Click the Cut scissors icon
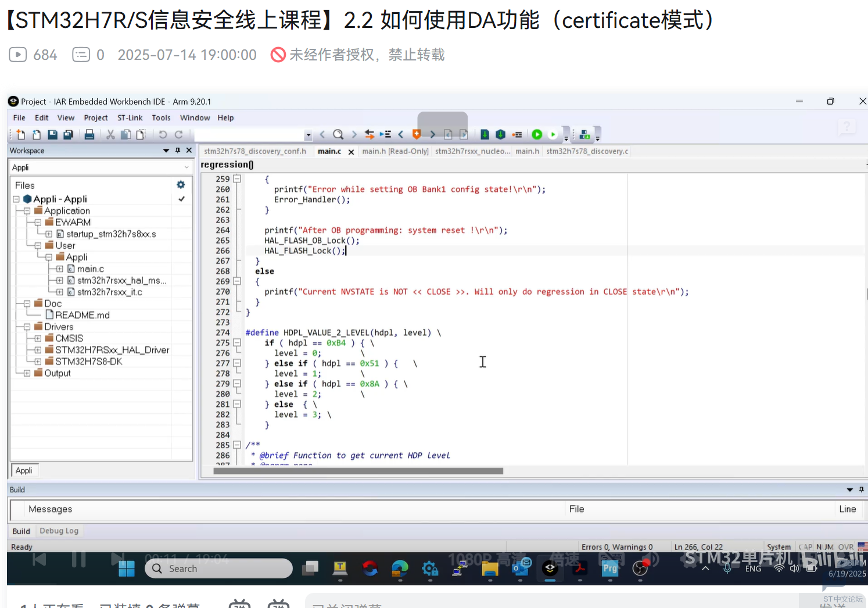 (x=110, y=135)
